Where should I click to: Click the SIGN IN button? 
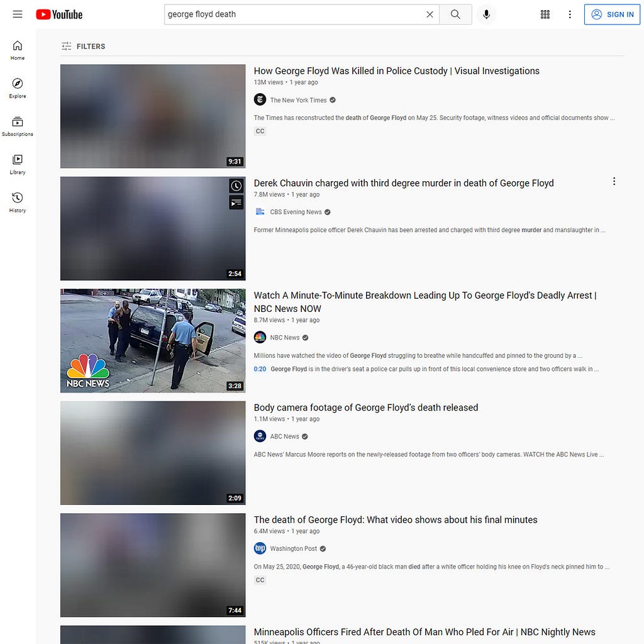point(612,14)
